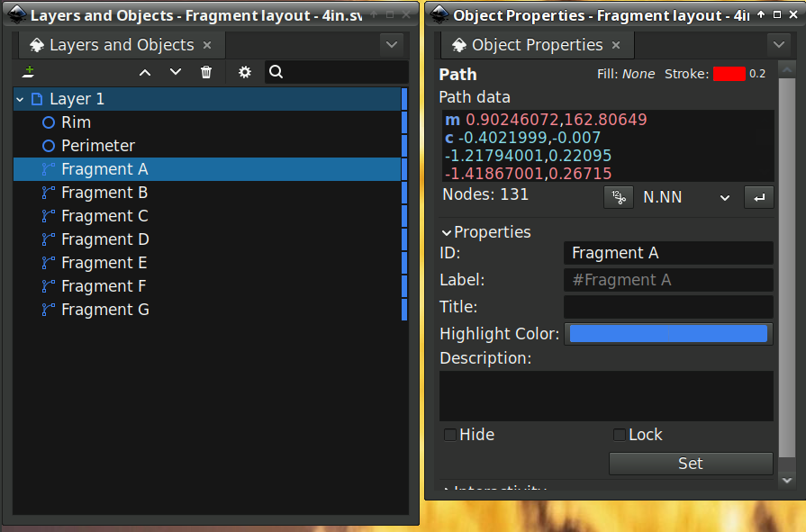Click inside the Title input field

(x=667, y=306)
